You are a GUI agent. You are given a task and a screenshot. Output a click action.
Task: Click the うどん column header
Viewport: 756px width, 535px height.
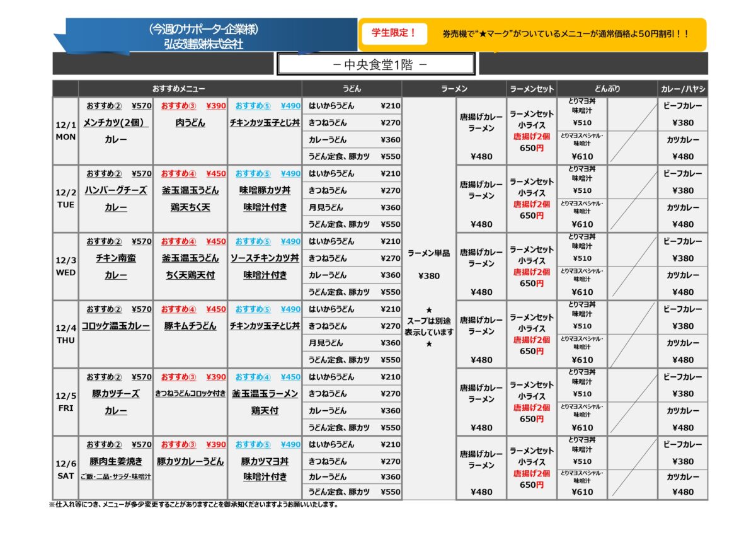(x=352, y=89)
